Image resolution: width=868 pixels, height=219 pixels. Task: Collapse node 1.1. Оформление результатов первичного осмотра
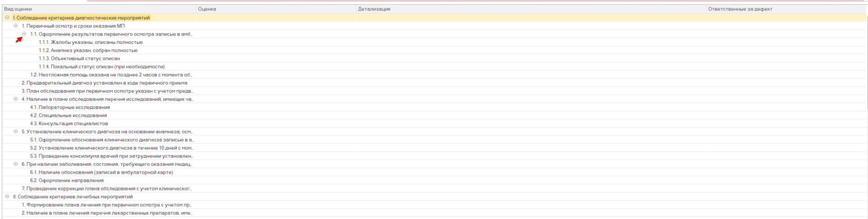[24, 34]
